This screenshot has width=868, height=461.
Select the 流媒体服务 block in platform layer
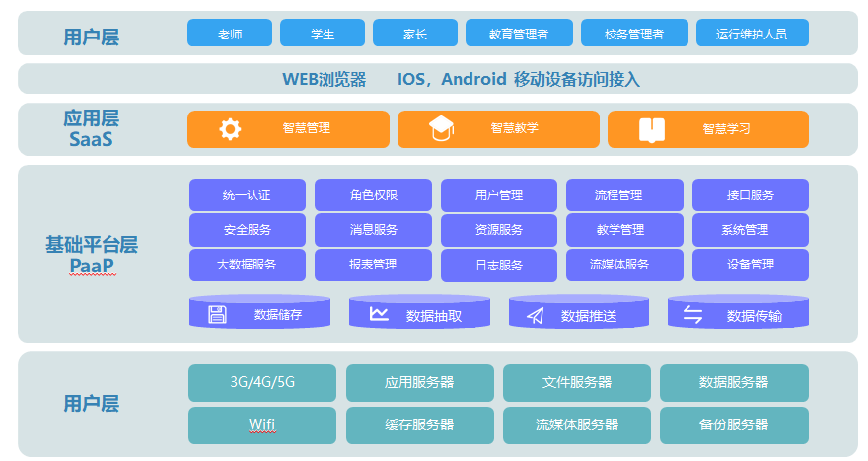click(623, 265)
